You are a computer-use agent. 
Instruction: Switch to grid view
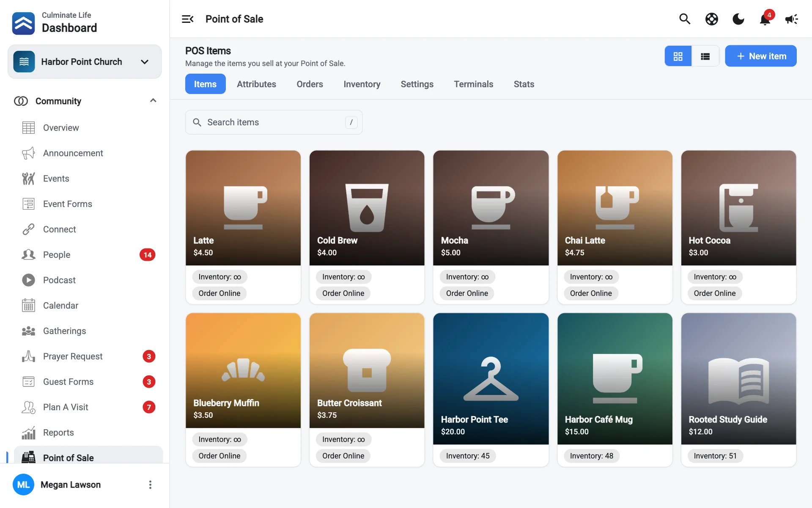click(x=678, y=56)
